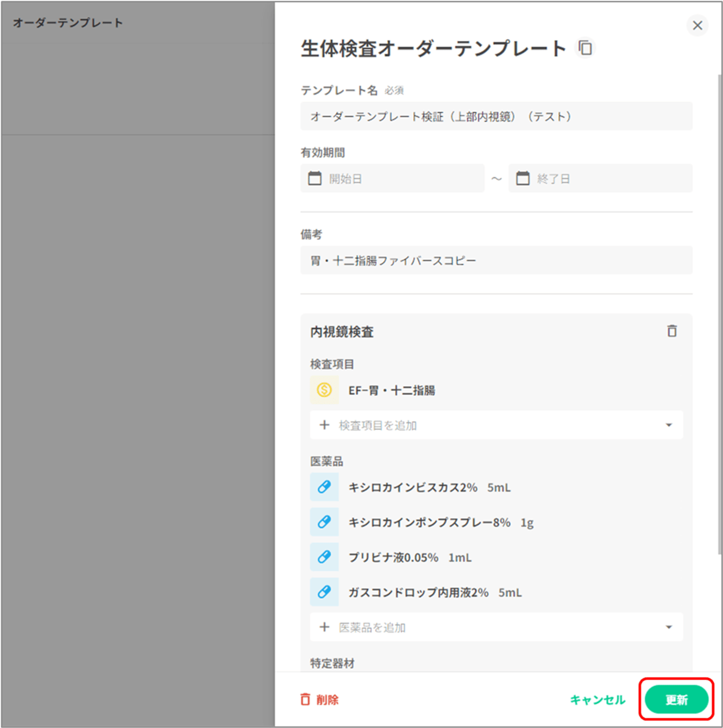Click pill icon for プリビナ液0.05%
The width and height of the screenshot is (723, 728).
point(324,556)
